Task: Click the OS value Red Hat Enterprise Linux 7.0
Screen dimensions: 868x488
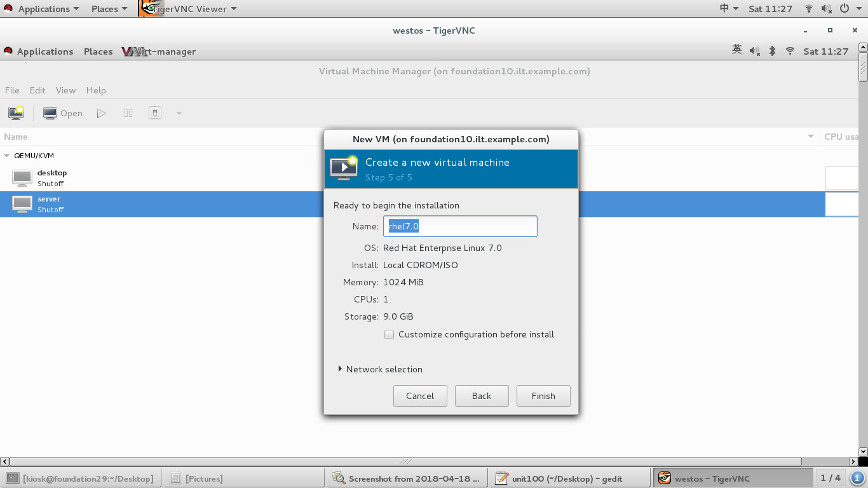Action: 442,248
